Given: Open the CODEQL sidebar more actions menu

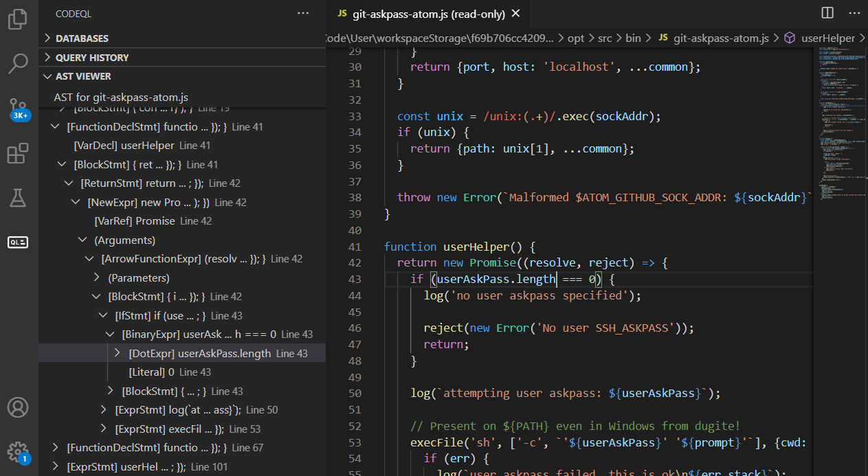Looking at the screenshot, I should (302, 13).
